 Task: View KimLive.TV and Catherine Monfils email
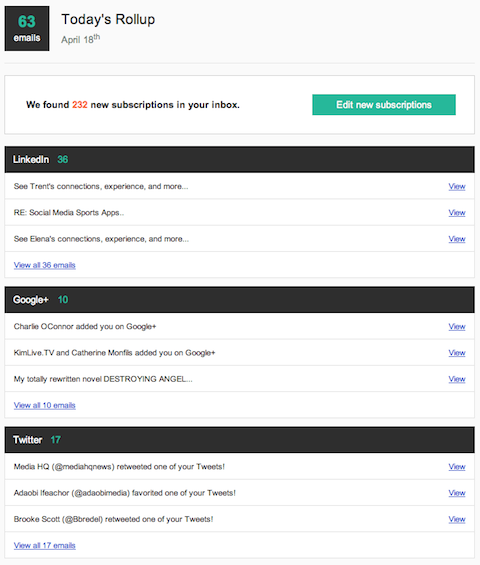click(x=457, y=353)
